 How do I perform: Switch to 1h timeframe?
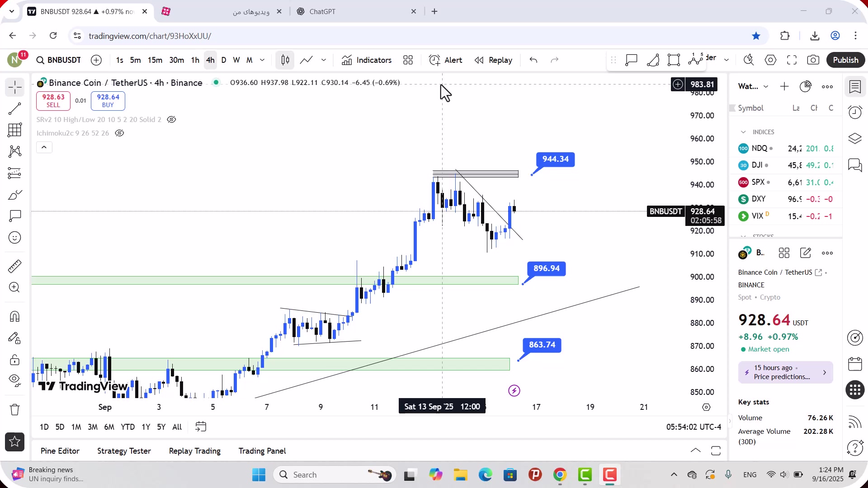pyautogui.click(x=195, y=60)
